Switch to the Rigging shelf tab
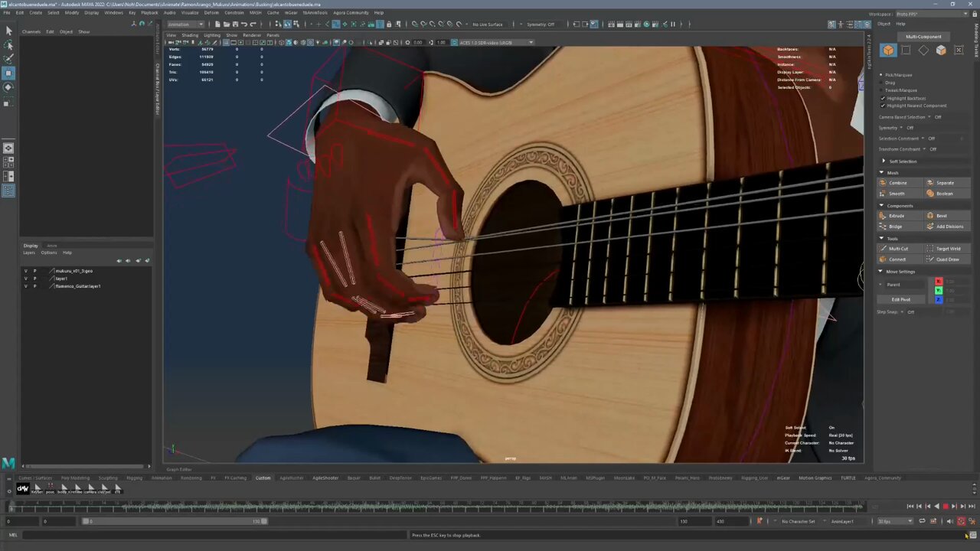This screenshot has width=980, height=551. (135, 478)
